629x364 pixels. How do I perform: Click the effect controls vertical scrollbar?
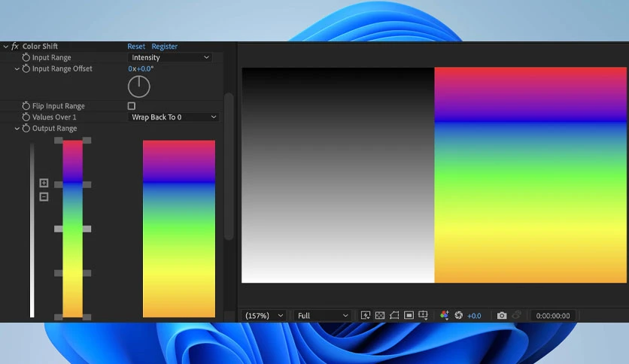tap(229, 166)
